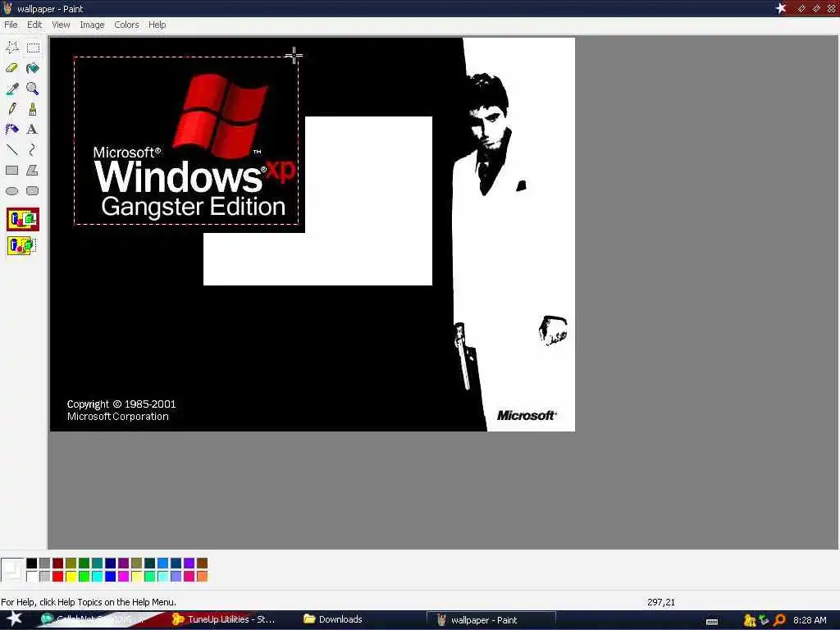Click the wallpaper - Paint taskbar button

(x=491, y=620)
